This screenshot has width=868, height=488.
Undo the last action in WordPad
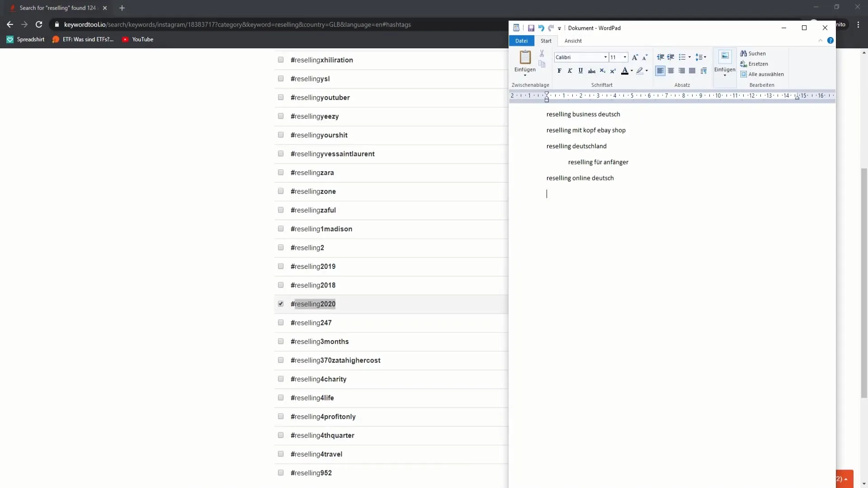tap(541, 28)
